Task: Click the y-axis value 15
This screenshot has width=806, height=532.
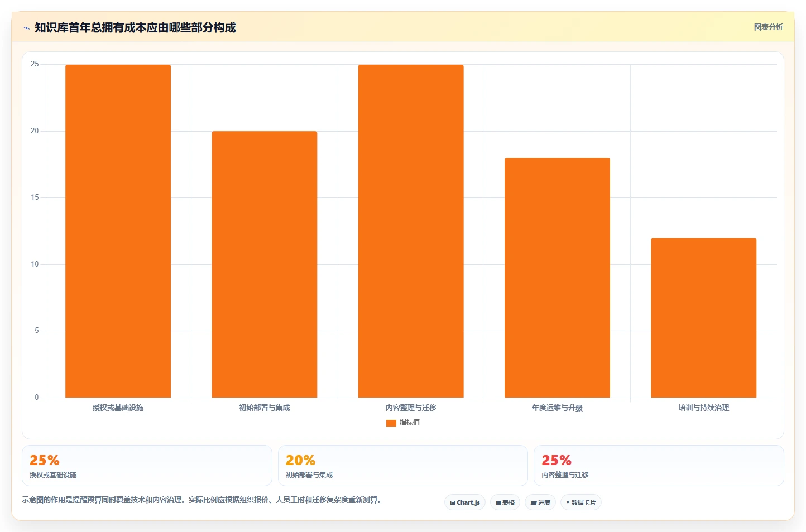Action: click(x=35, y=197)
